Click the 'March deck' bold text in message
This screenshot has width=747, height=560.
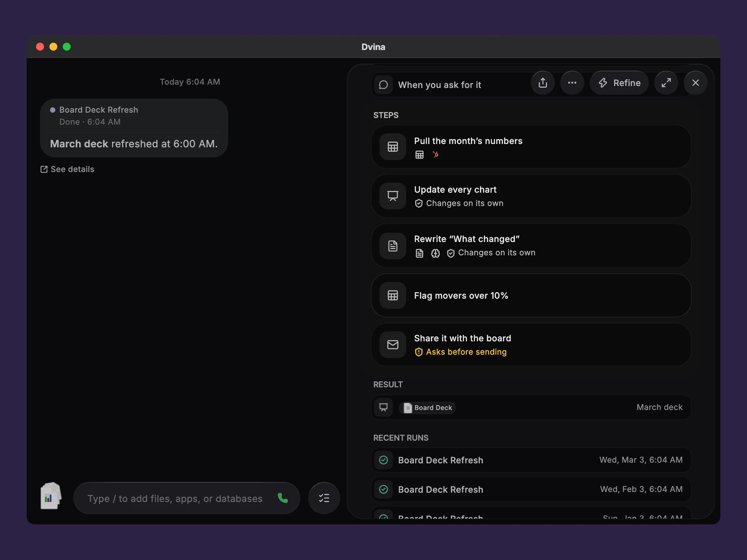click(x=79, y=144)
